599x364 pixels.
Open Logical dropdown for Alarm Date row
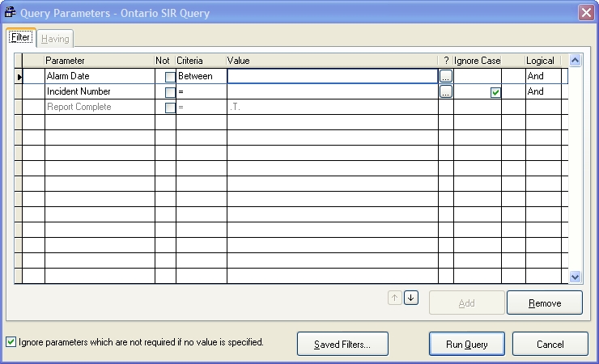[544, 76]
